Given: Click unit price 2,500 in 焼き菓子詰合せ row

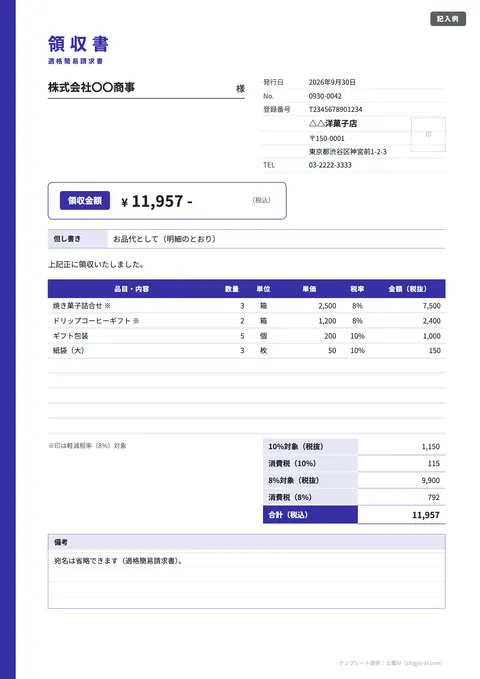Looking at the screenshot, I should tap(327, 306).
